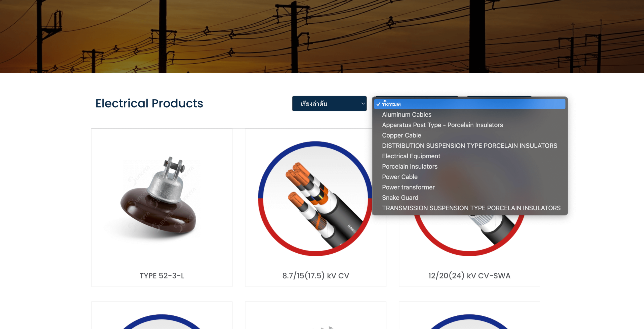The height and width of the screenshot is (329, 644).
Task: Choose Aluminum Cables from the list
Action: point(470,115)
